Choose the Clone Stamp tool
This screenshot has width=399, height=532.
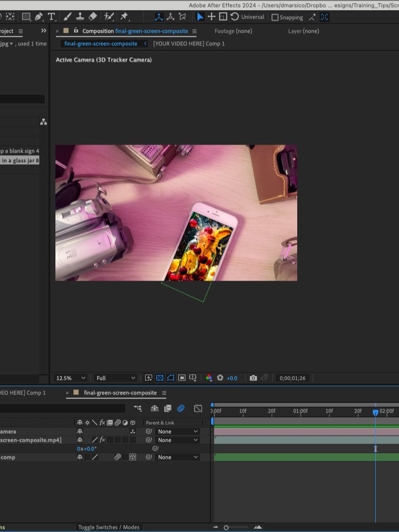80,16
